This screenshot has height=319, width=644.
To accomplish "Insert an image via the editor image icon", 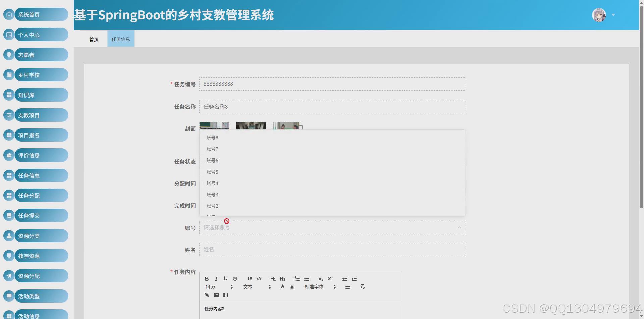I will point(216,295).
